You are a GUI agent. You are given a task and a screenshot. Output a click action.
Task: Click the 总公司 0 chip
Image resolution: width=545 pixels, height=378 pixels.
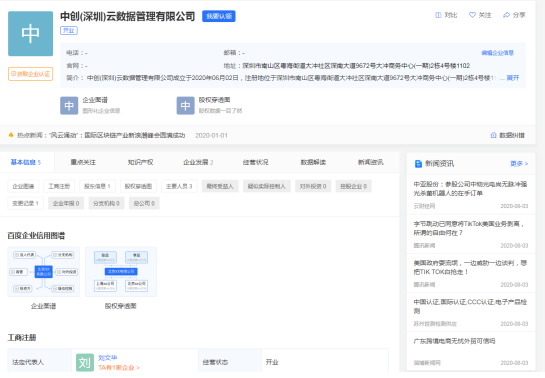tap(144, 203)
